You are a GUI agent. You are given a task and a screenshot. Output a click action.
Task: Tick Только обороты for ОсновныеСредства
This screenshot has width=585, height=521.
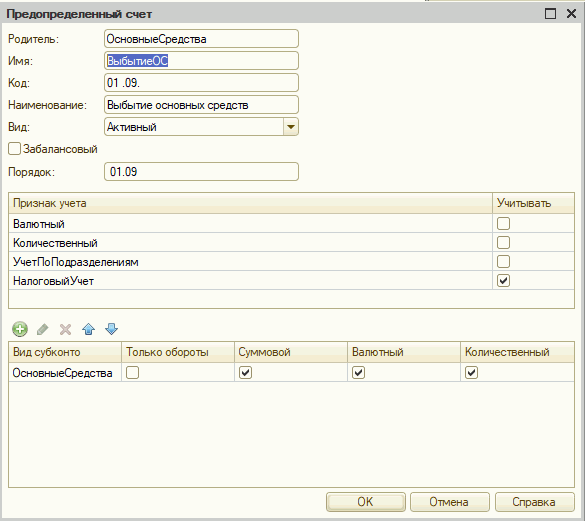[132, 372]
